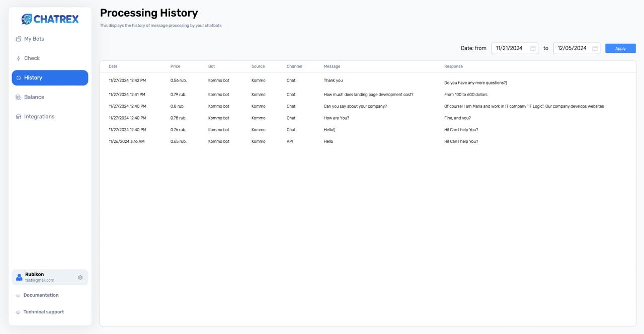Screen dimensions: 644x334
Task: Click the Response column header
Action: click(x=453, y=66)
